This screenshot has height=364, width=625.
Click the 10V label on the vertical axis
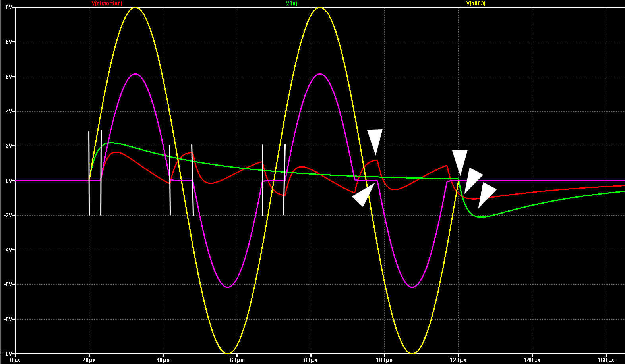(7, 7)
